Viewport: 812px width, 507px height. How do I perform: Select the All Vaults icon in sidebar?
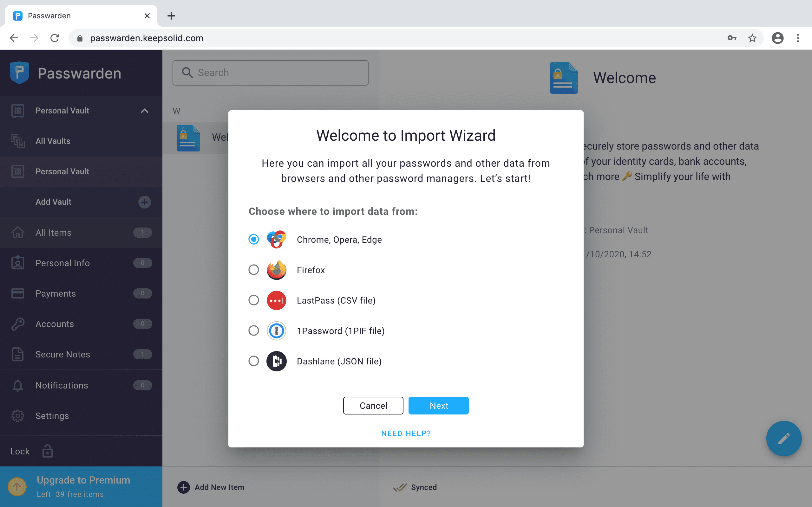[17, 141]
